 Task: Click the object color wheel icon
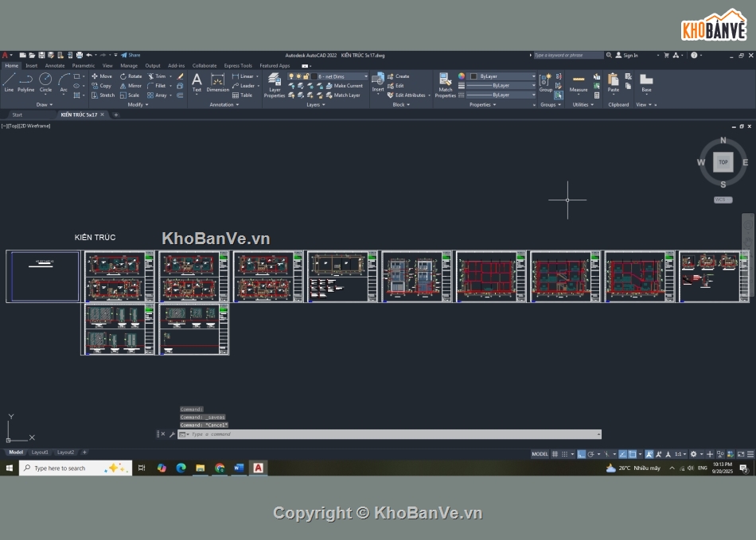462,76
